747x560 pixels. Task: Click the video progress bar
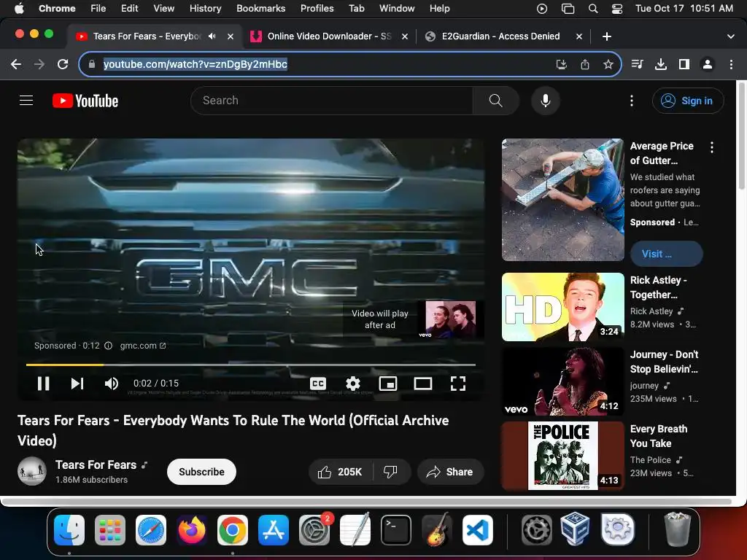coord(251,365)
